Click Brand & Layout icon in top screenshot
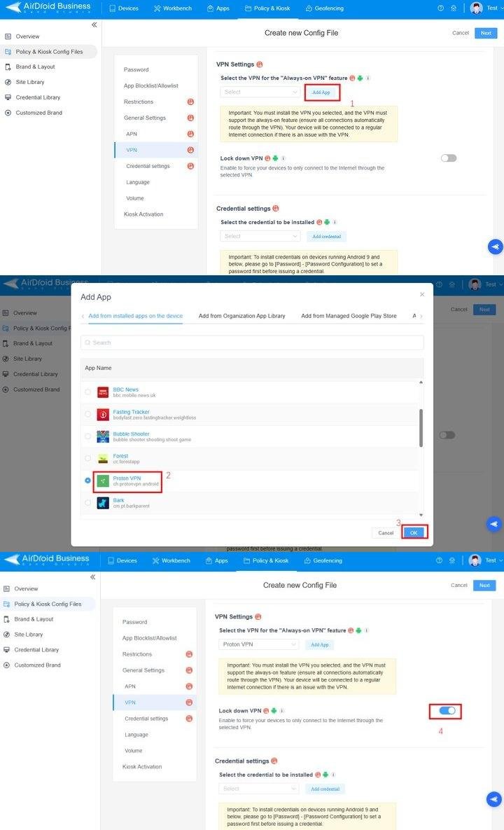 pyautogui.click(x=8, y=67)
